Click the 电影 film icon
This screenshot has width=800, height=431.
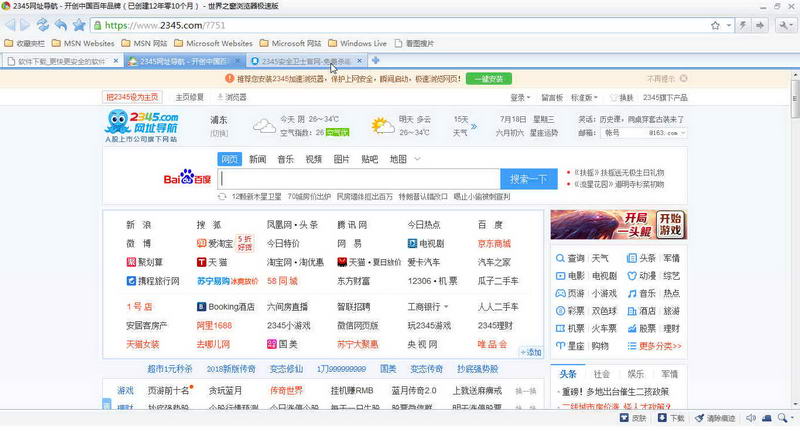pyautogui.click(x=560, y=276)
